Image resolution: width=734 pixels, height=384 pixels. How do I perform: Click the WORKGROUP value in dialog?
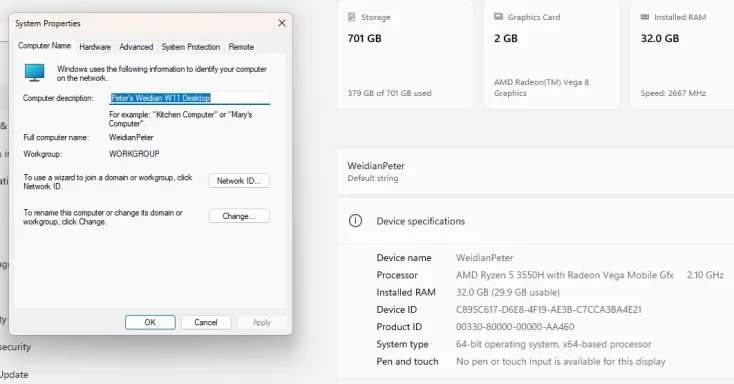click(134, 154)
